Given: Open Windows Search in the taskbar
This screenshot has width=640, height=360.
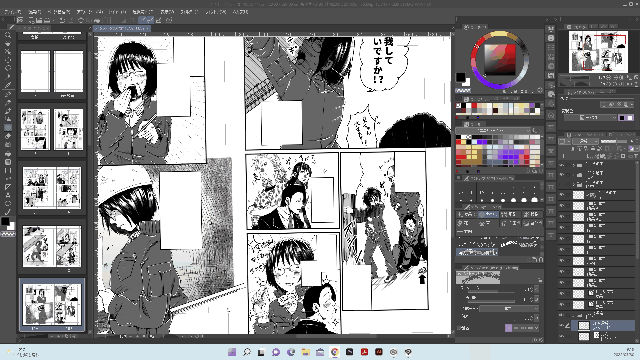Looking at the screenshot, I should tap(247, 352).
